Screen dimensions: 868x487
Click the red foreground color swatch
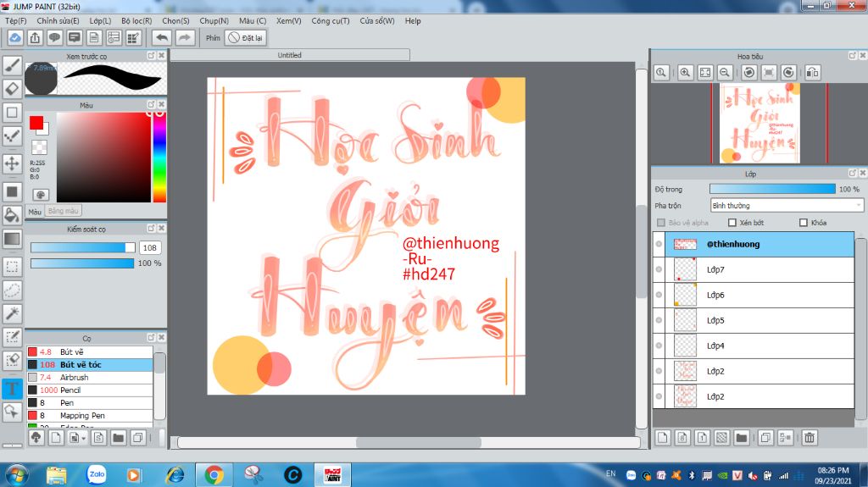click(36, 122)
